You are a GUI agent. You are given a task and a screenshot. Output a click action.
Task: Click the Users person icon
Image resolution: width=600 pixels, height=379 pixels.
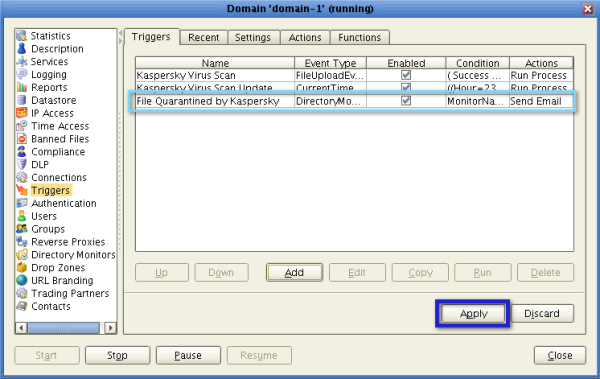point(22,216)
